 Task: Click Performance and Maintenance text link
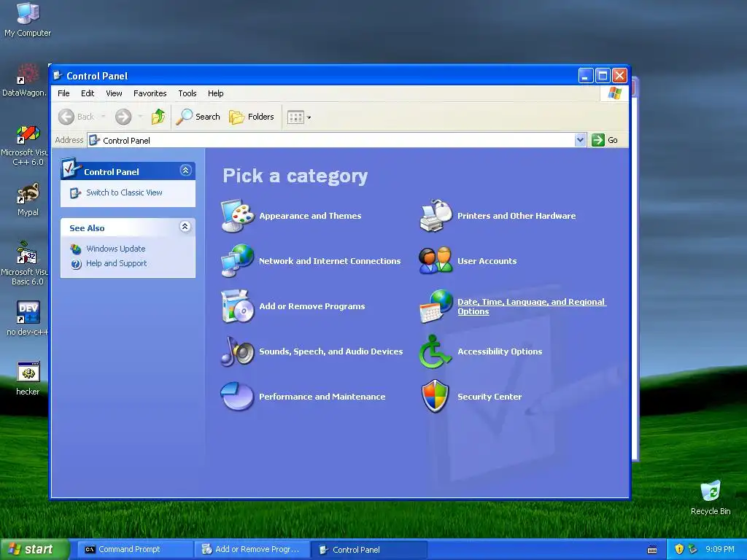pyautogui.click(x=322, y=396)
